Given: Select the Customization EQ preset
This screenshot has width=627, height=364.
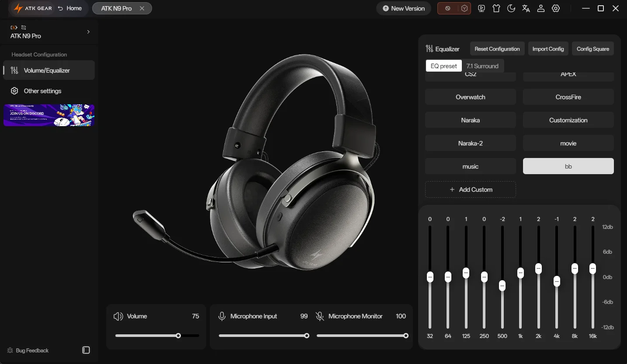Looking at the screenshot, I should [x=568, y=120].
